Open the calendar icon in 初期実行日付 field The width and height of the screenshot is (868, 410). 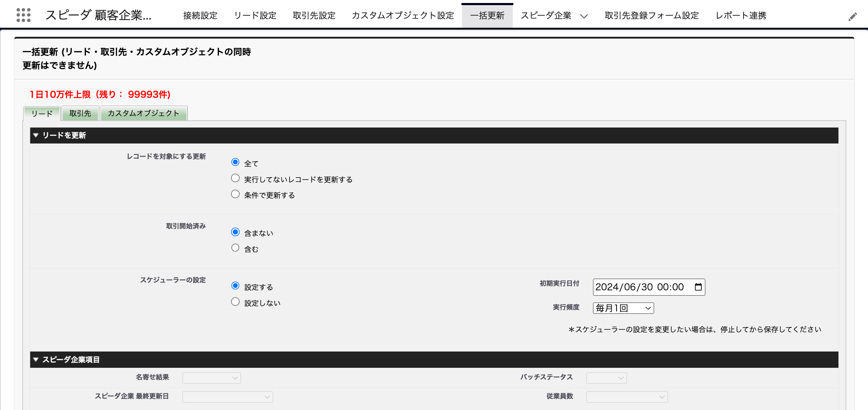point(698,287)
